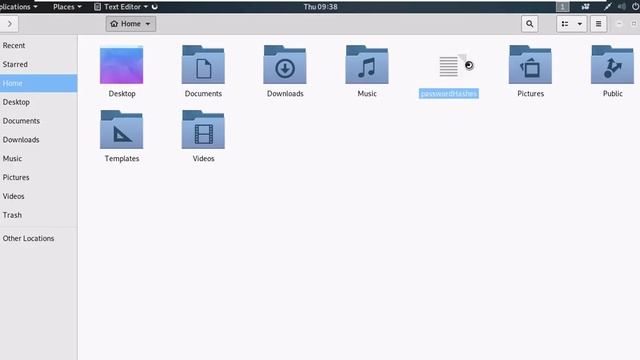The width and height of the screenshot is (640, 360).
Task: Click the people icon in top bar
Action: coord(585,7)
